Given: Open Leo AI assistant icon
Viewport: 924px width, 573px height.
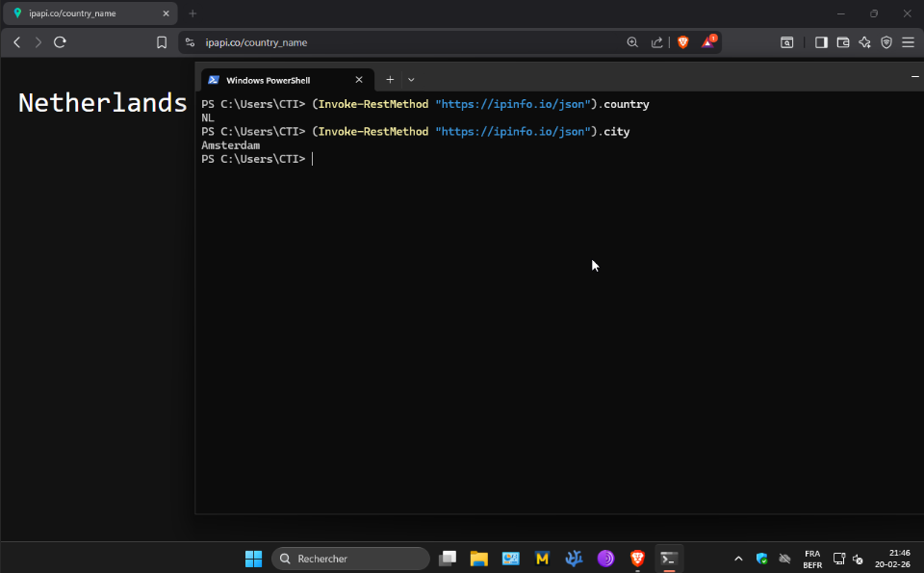Looking at the screenshot, I should (864, 42).
